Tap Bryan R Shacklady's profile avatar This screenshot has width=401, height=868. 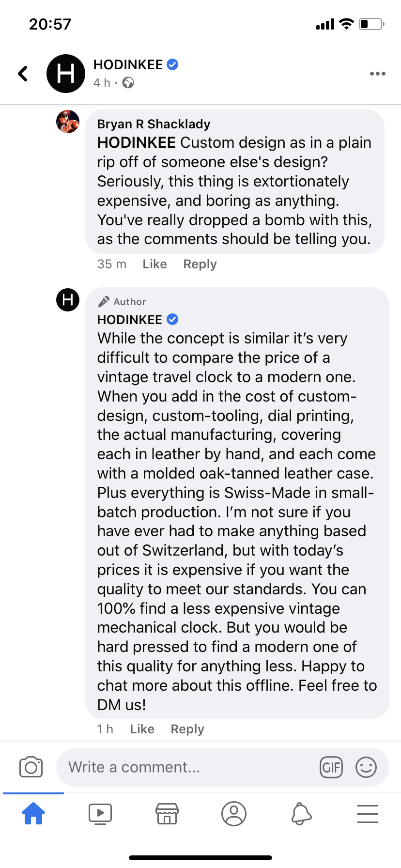tap(68, 122)
